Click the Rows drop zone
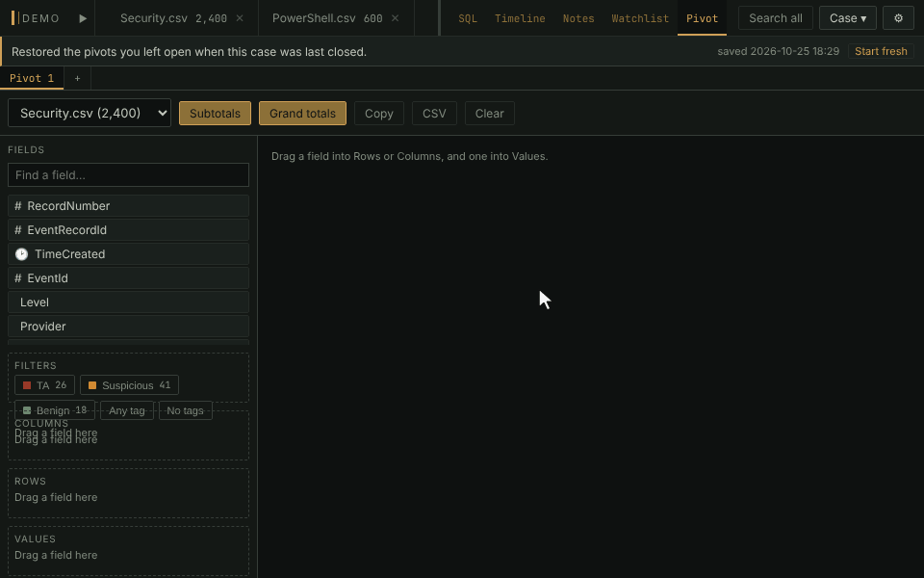The width and height of the screenshot is (924, 578). (x=128, y=493)
